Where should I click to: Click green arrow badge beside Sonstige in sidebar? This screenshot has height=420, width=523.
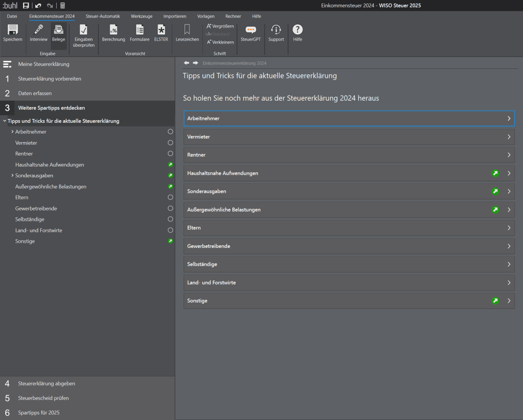coord(170,241)
